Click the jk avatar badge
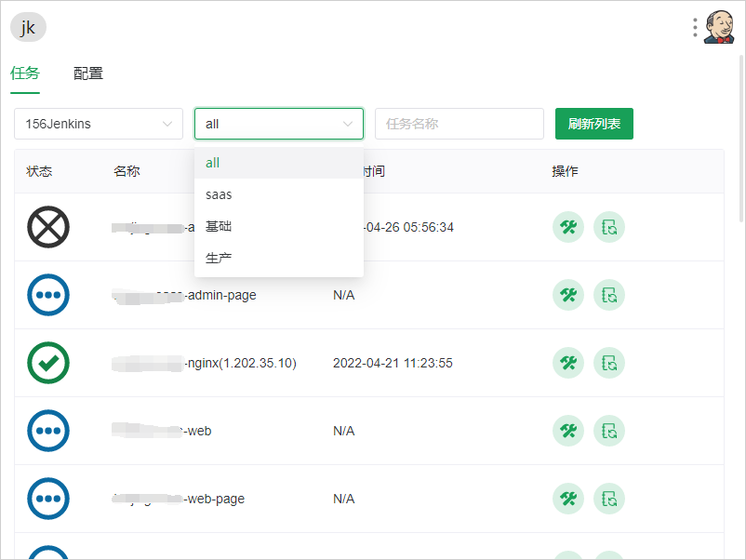Screen dimensions: 746x560 click(28, 27)
